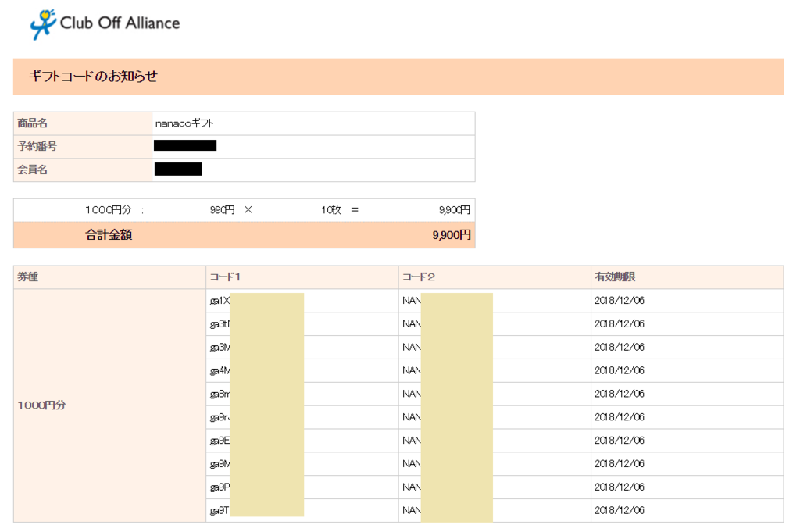This screenshot has width=800, height=532.
Task: Click the code starting with ga9E
Action: [x=220, y=441]
